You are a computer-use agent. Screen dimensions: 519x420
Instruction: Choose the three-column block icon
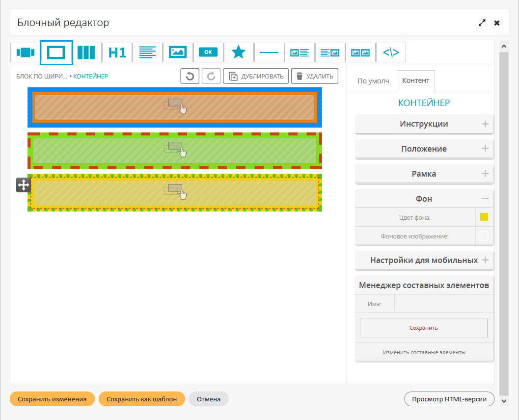86,52
